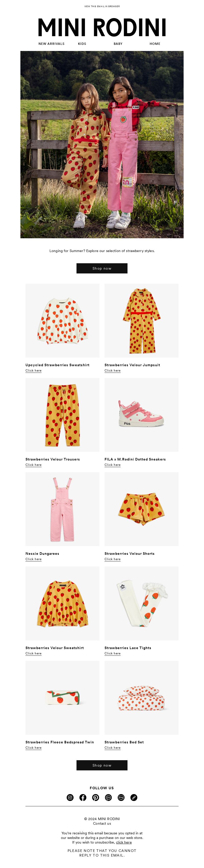Screen dimensions: 204x868
Task: Click the MINI RODINI logo header
Action: (102, 27)
